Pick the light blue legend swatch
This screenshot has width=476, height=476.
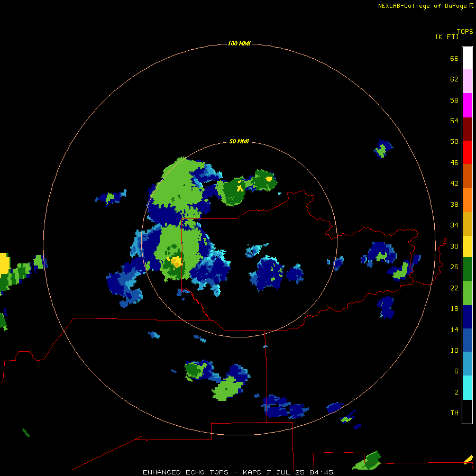[x=467, y=364]
